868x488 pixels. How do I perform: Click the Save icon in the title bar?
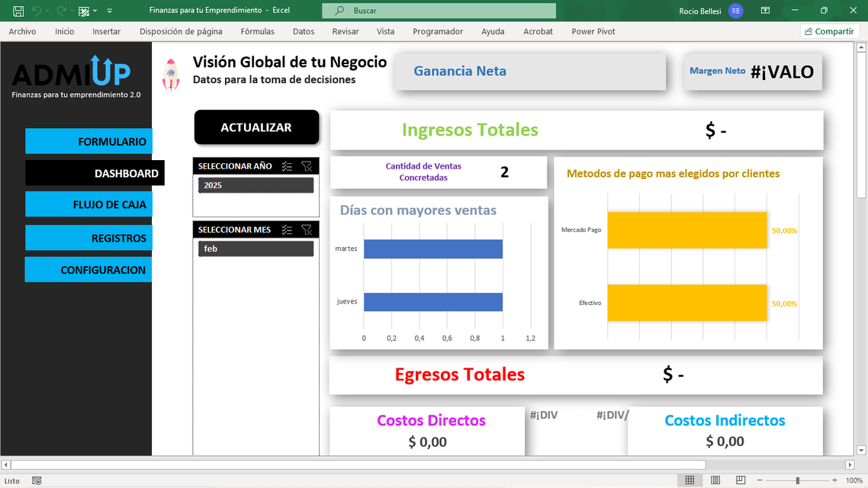pyautogui.click(x=18, y=11)
